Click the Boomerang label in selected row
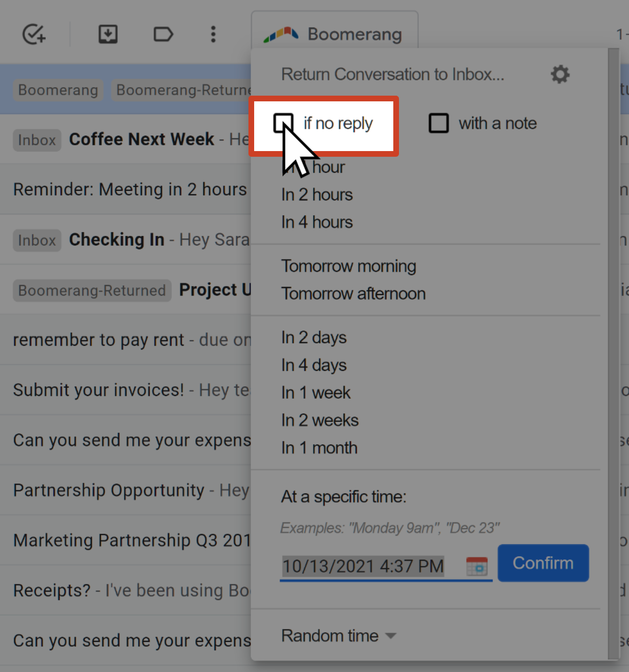 (x=58, y=90)
